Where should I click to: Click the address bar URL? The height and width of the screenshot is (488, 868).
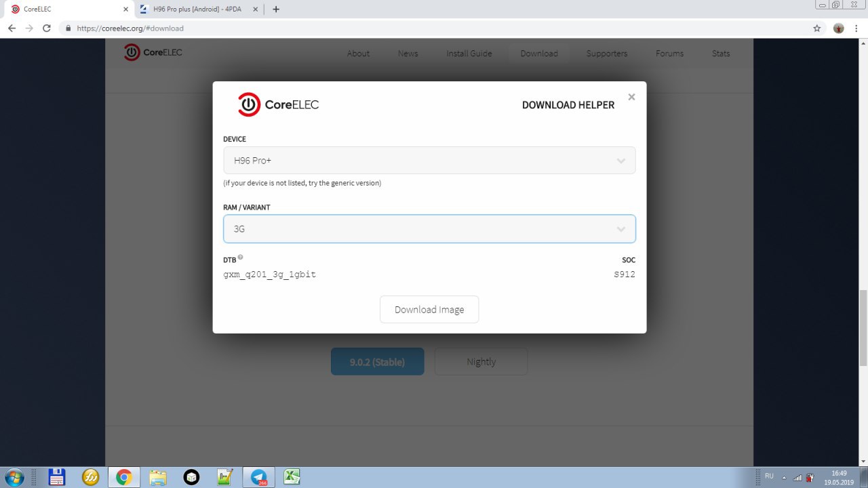[130, 28]
